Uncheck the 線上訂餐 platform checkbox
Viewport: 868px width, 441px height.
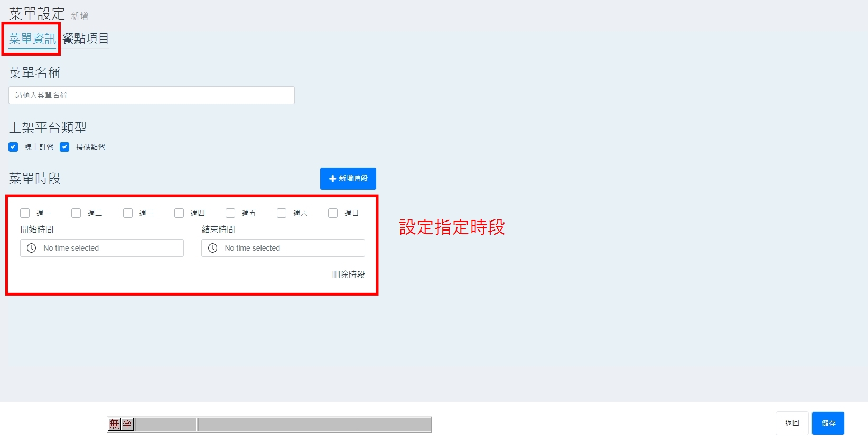pos(13,147)
